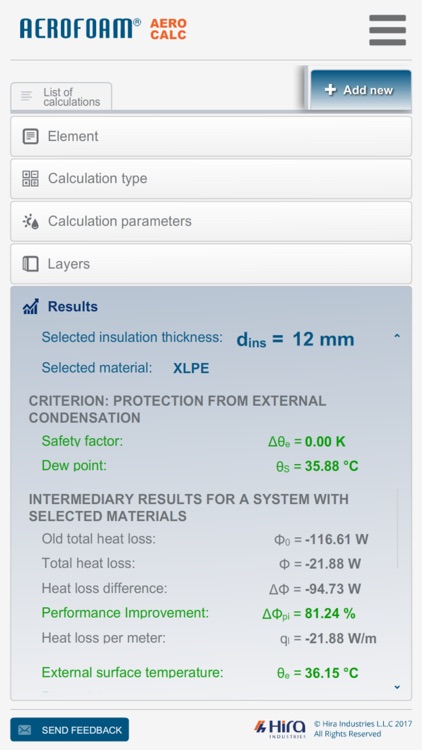Viewport: 422px width, 750px height.
Task: Click the up chevron in Results
Action: 397,337
